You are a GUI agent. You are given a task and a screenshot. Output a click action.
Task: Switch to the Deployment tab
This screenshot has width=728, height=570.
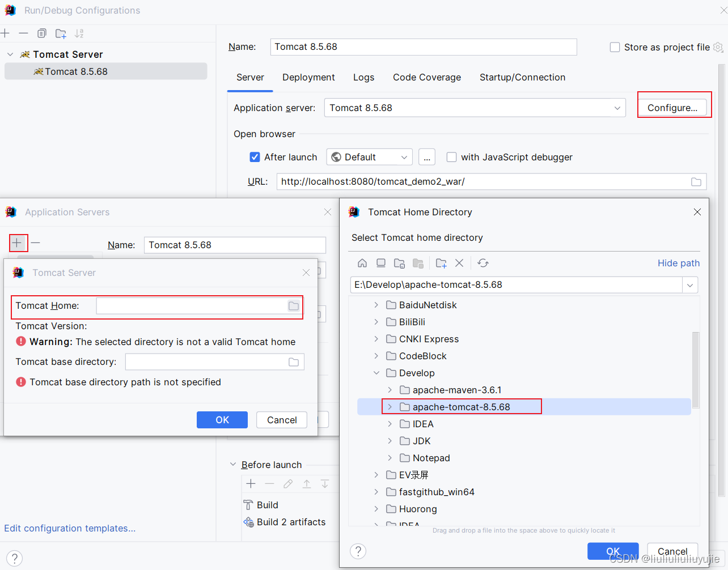(x=308, y=78)
